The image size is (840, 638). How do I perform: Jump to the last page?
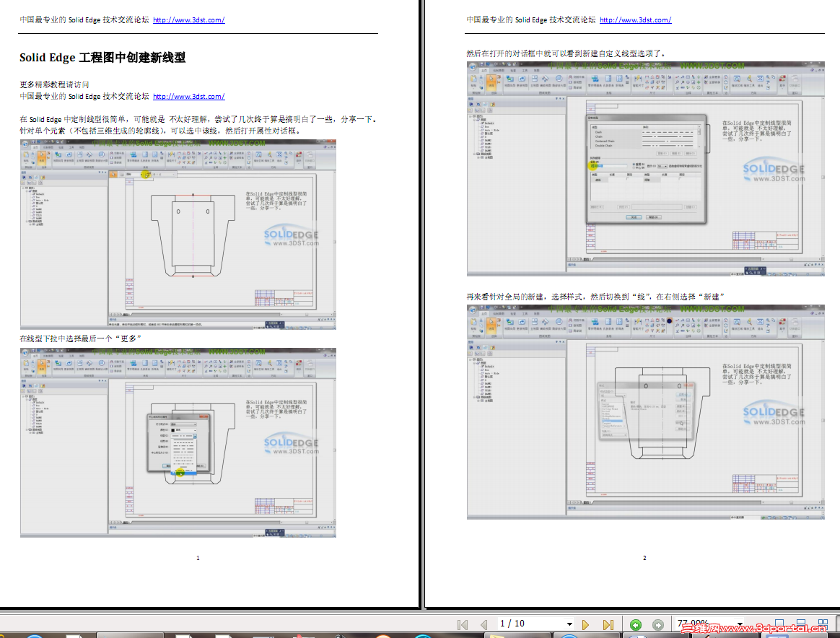pos(608,624)
